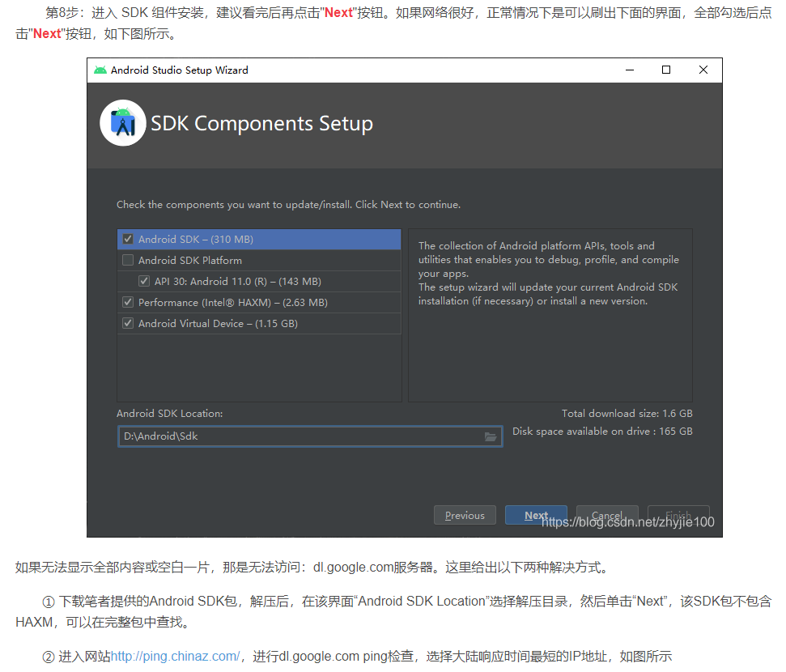Click the Previous button

click(465, 515)
